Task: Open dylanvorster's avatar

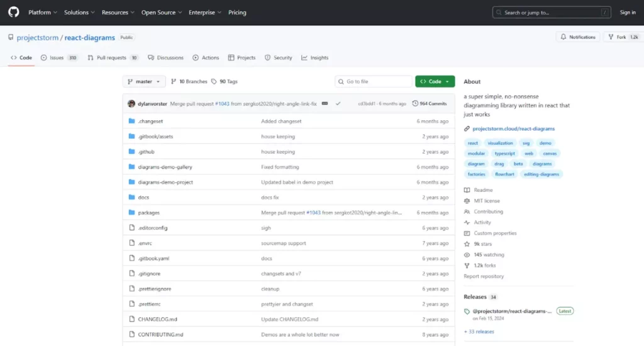Action: point(131,104)
